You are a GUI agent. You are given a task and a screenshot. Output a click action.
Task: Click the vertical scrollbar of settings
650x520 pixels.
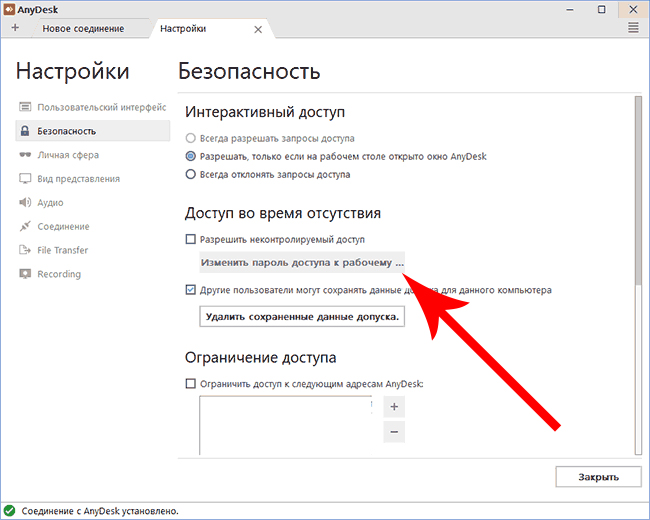[638, 275]
